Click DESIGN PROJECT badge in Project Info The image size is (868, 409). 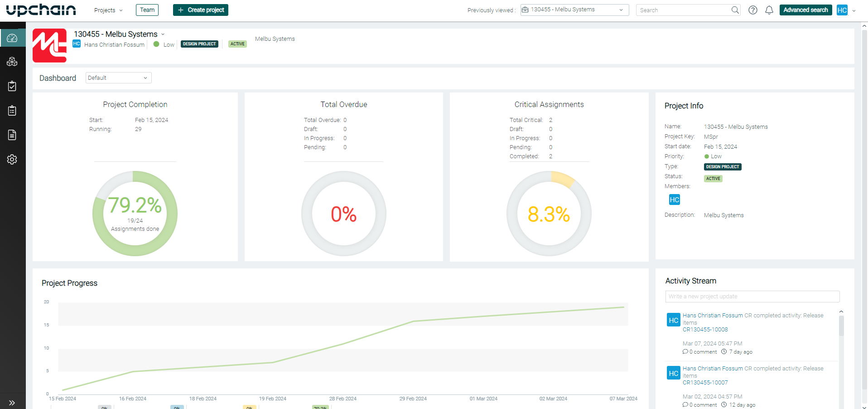[723, 167]
